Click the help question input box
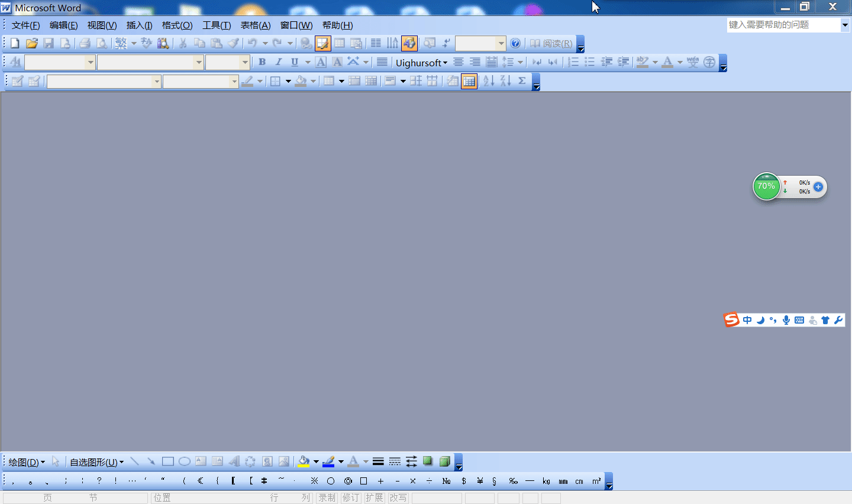Viewport: 852px width, 504px height. 783,25
